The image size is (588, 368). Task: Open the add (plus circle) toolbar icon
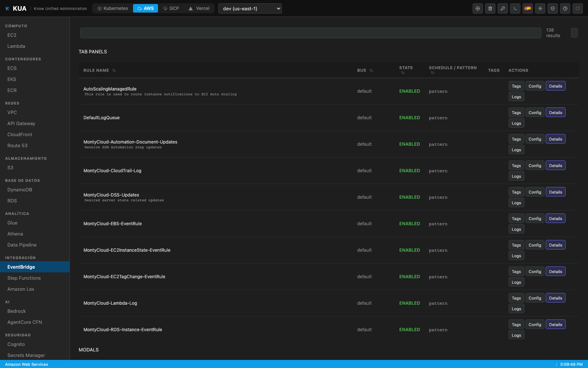pos(478,8)
